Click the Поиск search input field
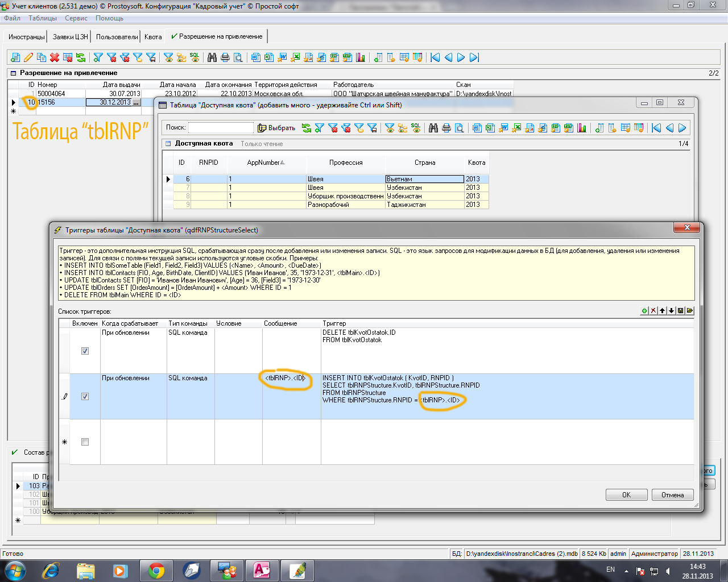This screenshot has width=728, height=582. pyautogui.click(x=221, y=128)
